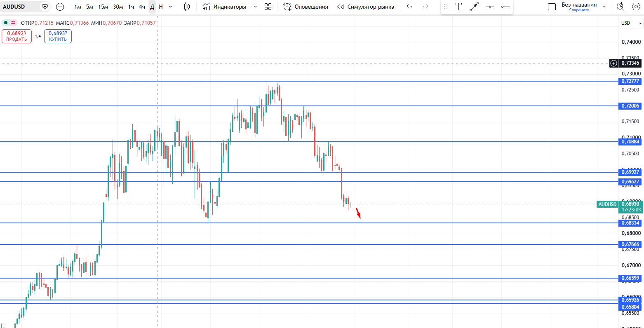Open the Индикаторы panel
This screenshot has width=644, height=328.
pyautogui.click(x=225, y=7)
